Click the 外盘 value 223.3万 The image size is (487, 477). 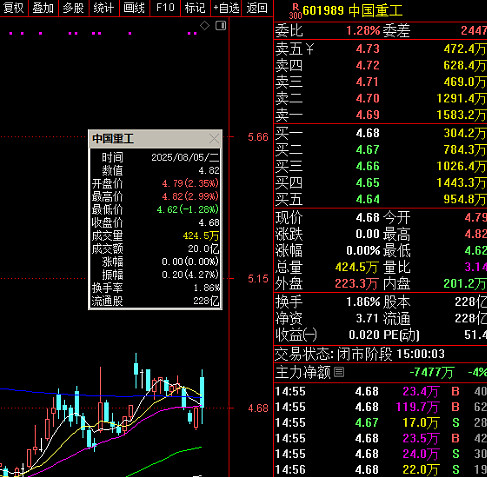[x=357, y=284]
